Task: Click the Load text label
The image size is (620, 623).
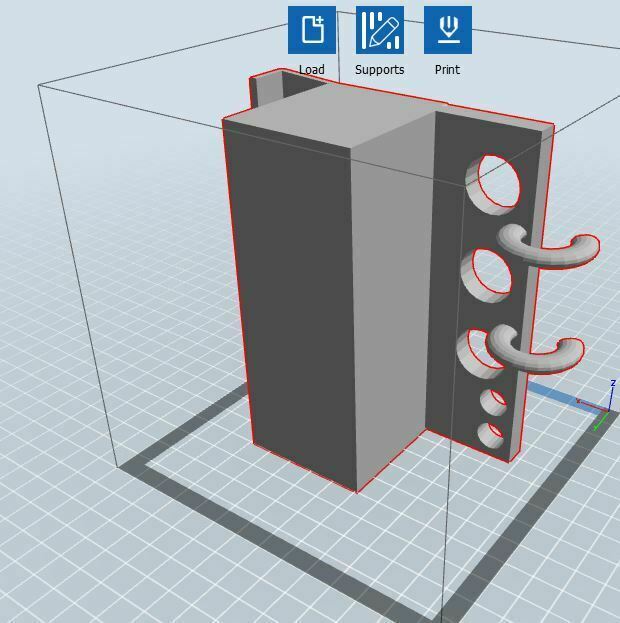Action: [312, 70]
